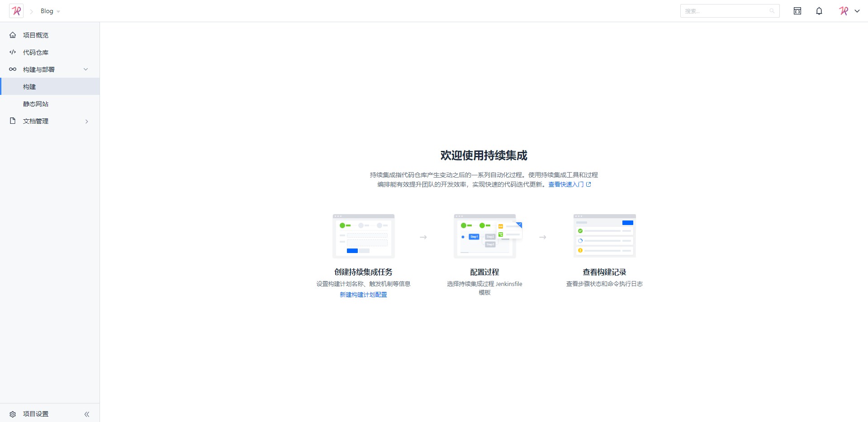Click the 查看构建记录 illustration thumbnail
The width and height of the screenshot is (868, 422).
pyautogui.click(x=604, y=236)
